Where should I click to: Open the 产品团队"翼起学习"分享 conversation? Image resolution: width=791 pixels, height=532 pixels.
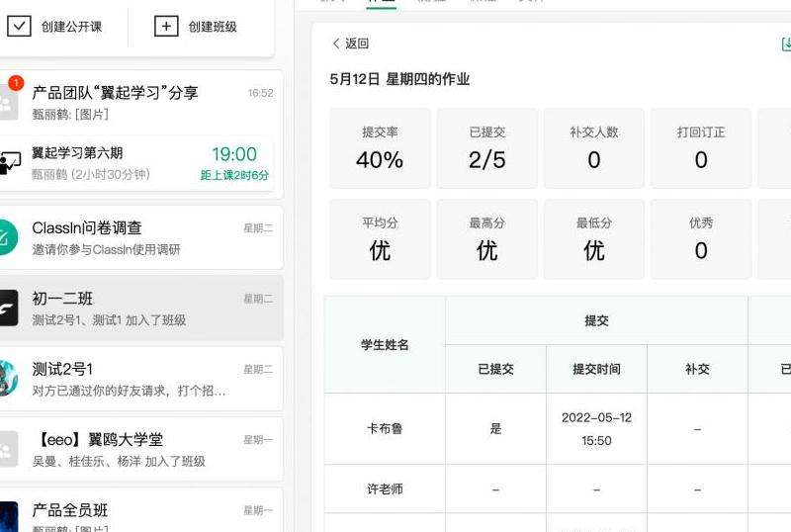point(138,102)
